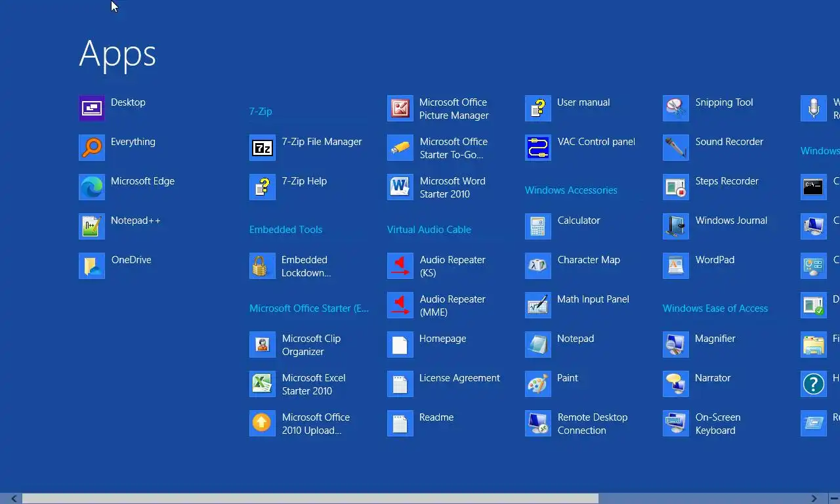Launch Character Map icon
840x504 pixels.
click(538, 266)
